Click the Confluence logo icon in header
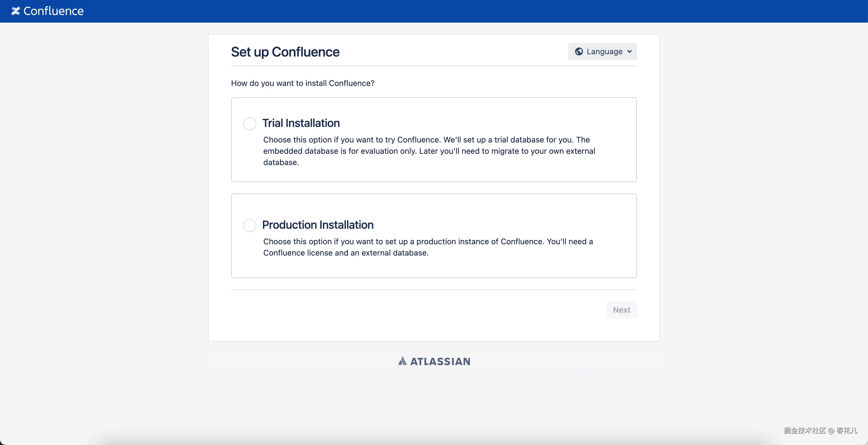The image size is (868, 445). 16,11
